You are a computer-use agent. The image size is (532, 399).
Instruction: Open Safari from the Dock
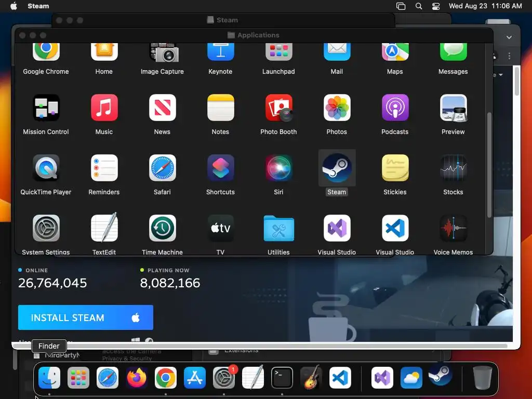(108, 378)
